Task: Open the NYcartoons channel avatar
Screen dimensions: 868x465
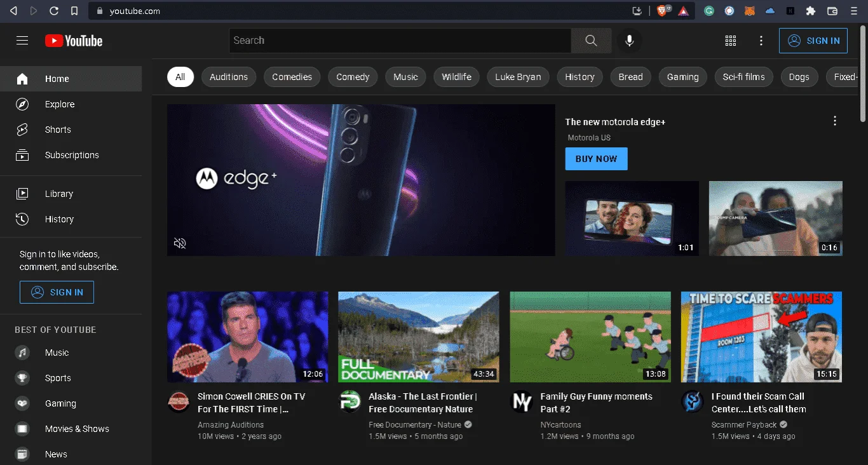Action: click(522, 401)
